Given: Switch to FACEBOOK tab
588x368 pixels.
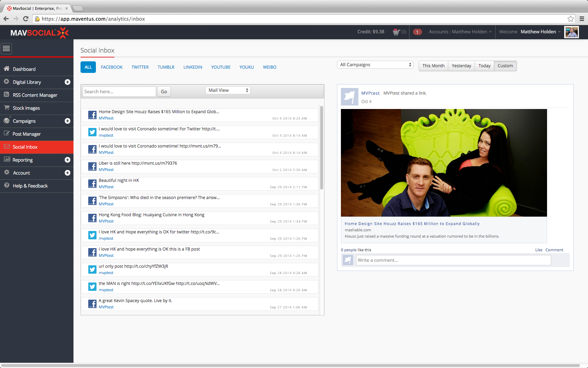Looking at the screenshot, I should coord(112,67).
